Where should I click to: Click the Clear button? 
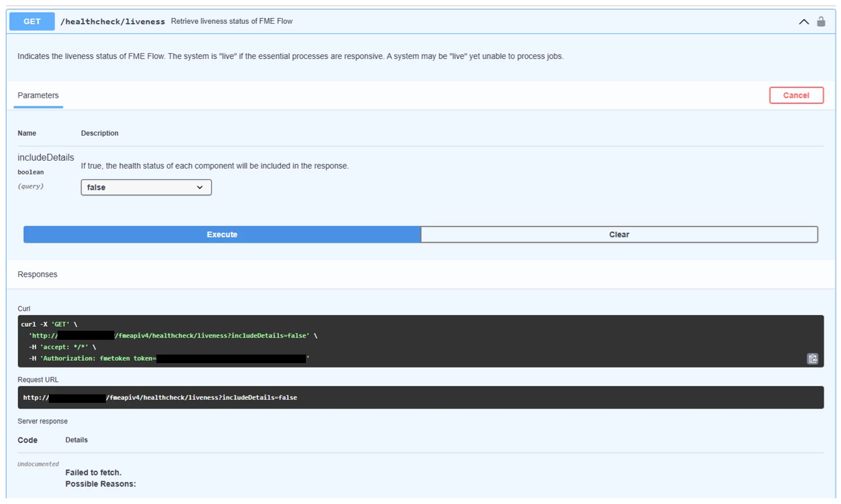[x=619, y=235]
